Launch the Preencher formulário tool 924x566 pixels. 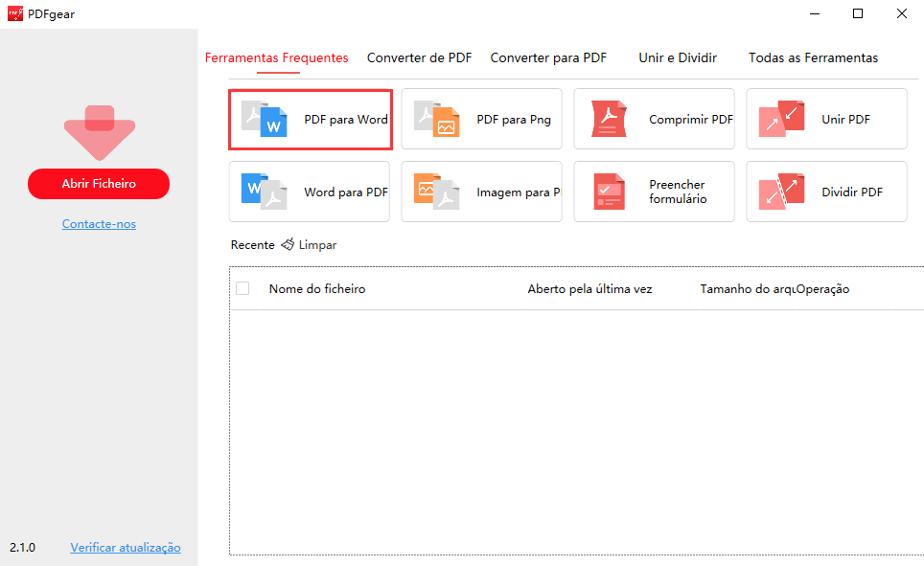click(x=654, y=192)
